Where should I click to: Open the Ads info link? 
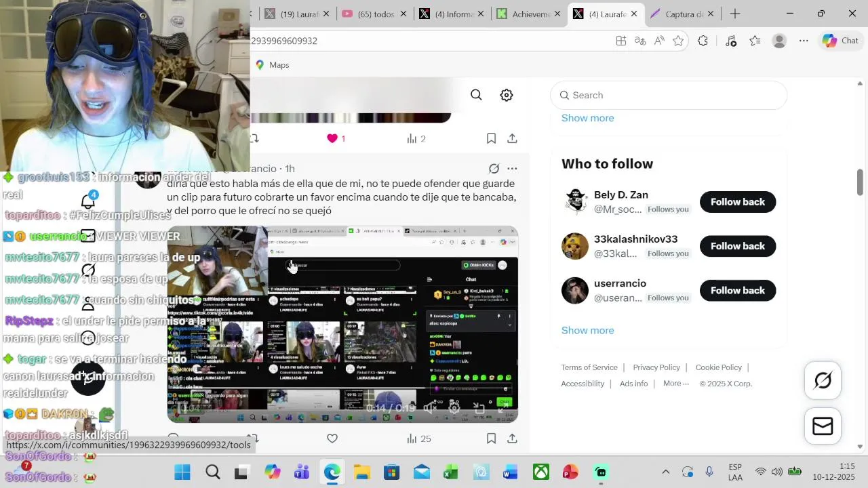pyautogui.click(x=633, y=384)
